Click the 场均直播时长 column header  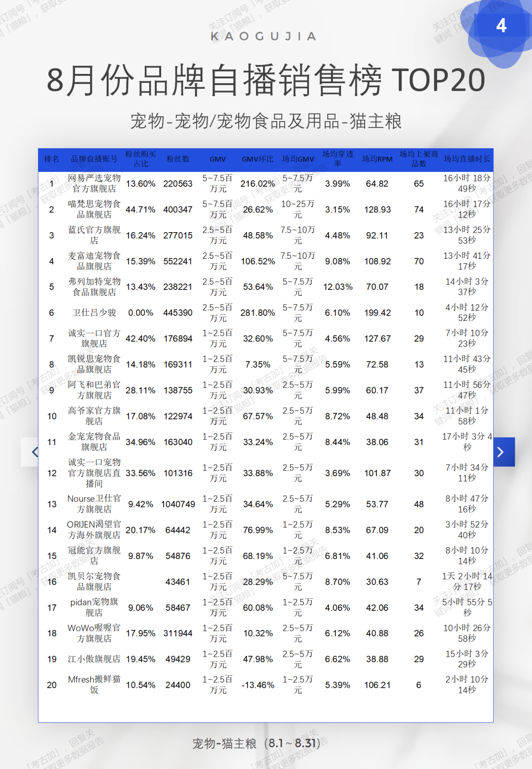point(467,159)
